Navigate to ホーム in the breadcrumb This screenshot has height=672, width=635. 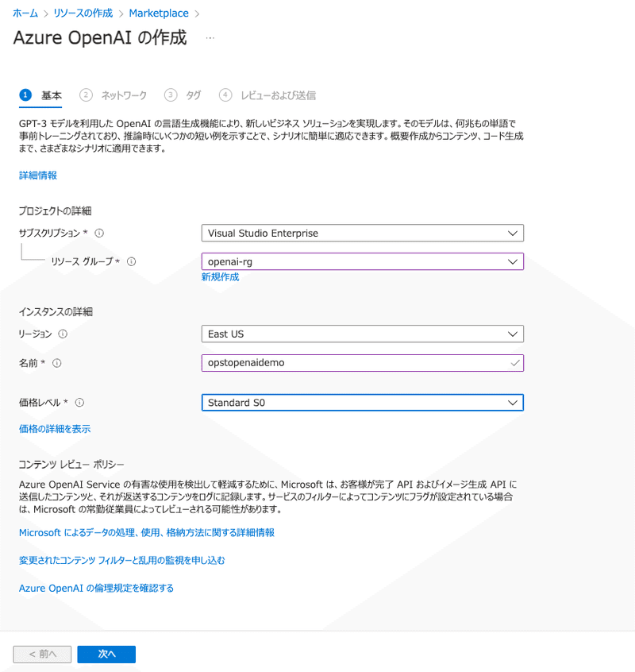(x=26, y=13)
